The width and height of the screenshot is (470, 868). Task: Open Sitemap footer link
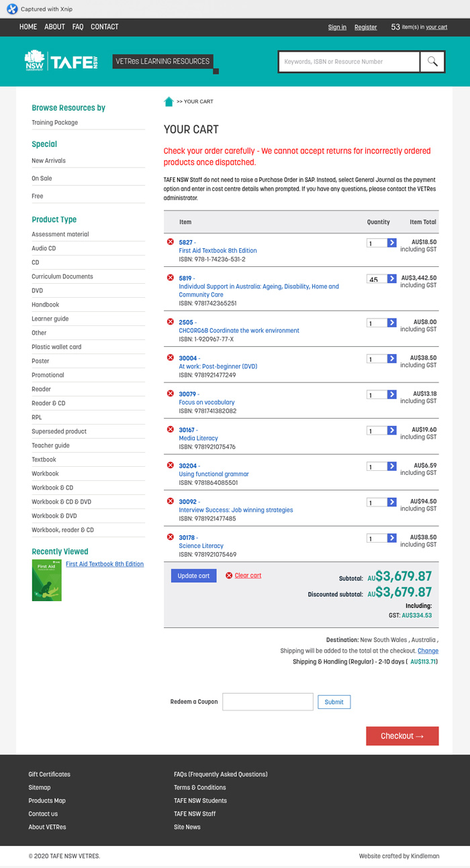tap(40, 788)
